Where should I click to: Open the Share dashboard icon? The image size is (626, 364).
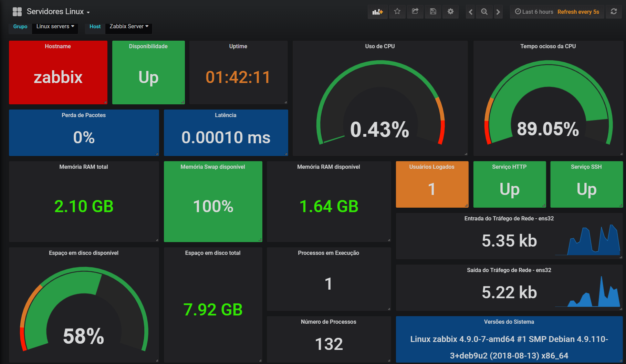pos(415,12)
